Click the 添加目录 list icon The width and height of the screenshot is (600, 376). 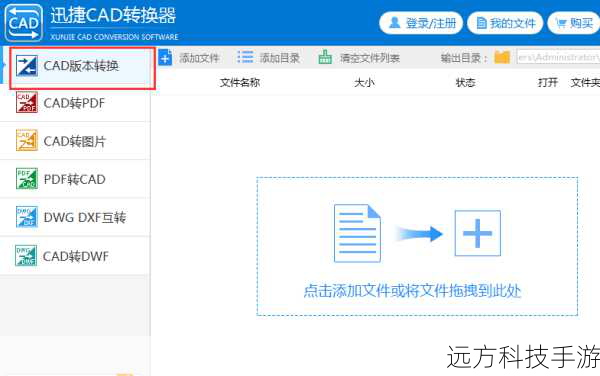(245, 57)
